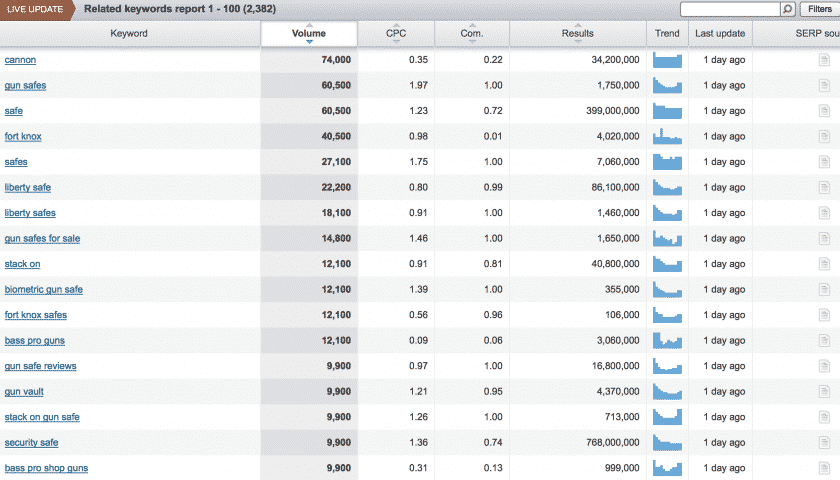Image resolution: width=840 pixels, height=480 pixels.
Task: Click trend chart for gun safes
Action: click(x=667, y=85)
